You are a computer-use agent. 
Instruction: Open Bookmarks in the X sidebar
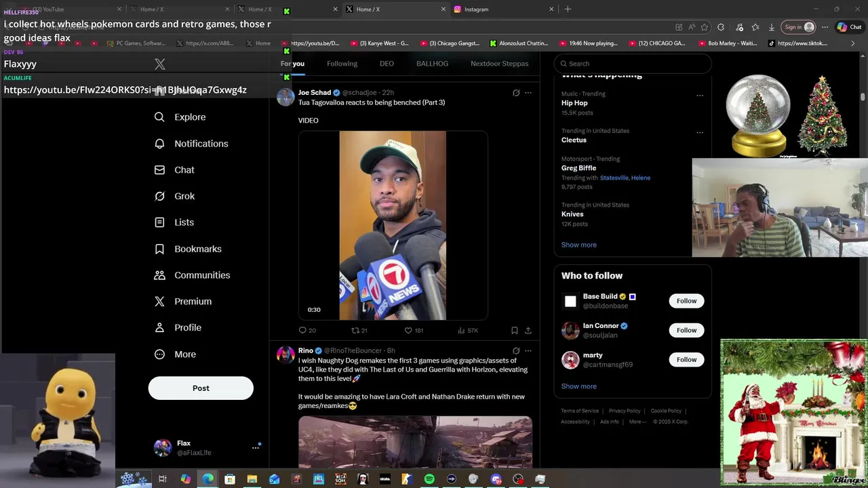pyautogui.click(x=188, y=249)
